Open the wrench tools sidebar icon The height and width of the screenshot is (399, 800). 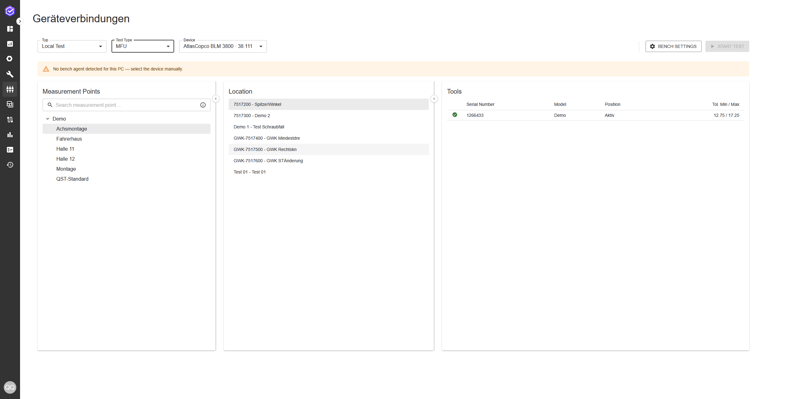click(x=10, y=74)
